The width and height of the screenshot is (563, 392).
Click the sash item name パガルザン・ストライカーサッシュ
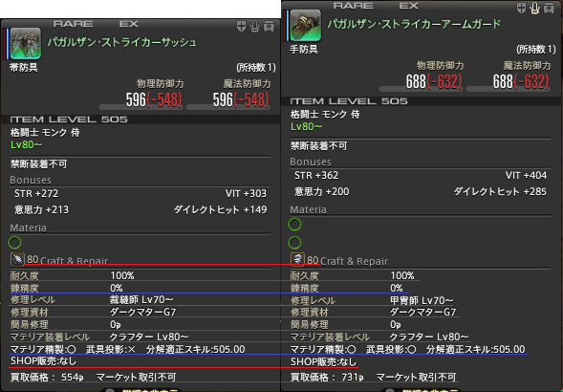pyautogui.click(x=122, y=42)
